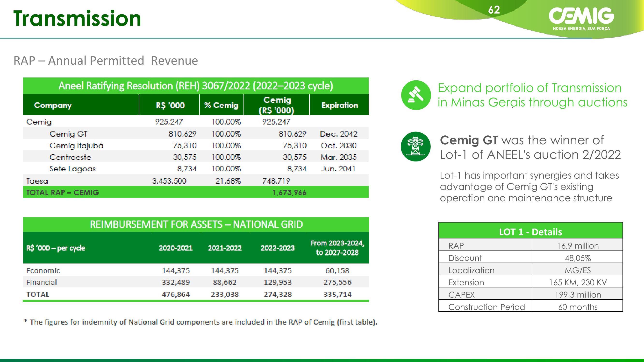Click the 'From 2023-2024, to 2027-2028' header

click(337, 248)
